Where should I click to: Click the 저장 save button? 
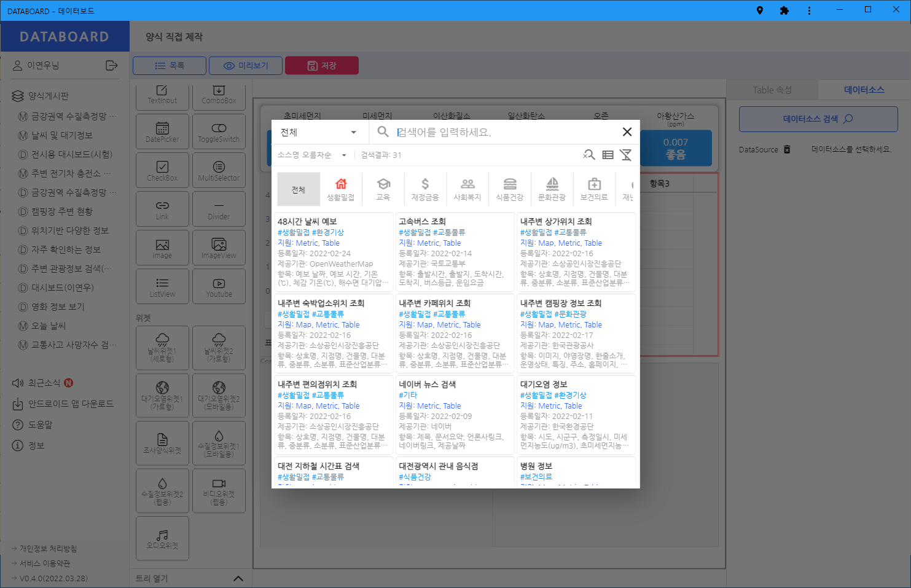point(321,65)
